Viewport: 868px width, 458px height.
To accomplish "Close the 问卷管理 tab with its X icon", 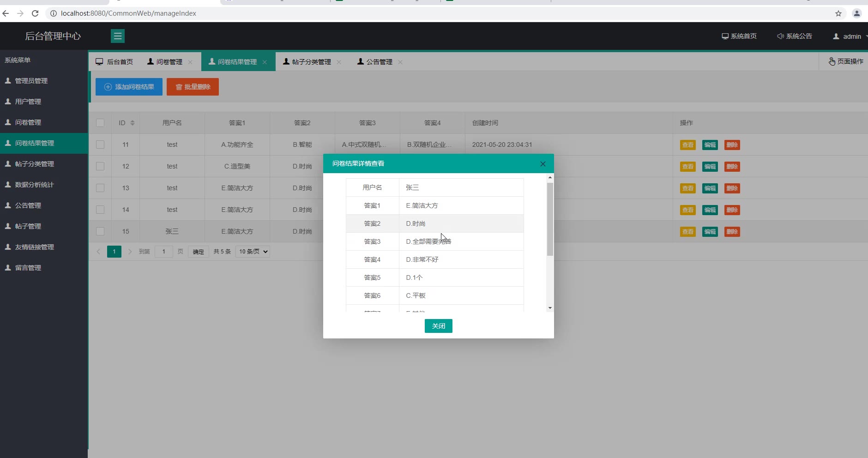I will click(190, 62).
